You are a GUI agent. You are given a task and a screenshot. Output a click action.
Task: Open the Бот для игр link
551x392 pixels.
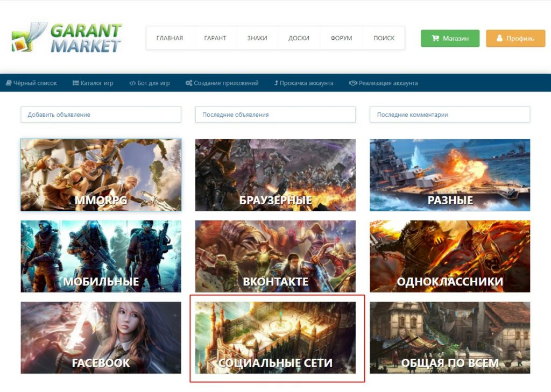point(150,83)
